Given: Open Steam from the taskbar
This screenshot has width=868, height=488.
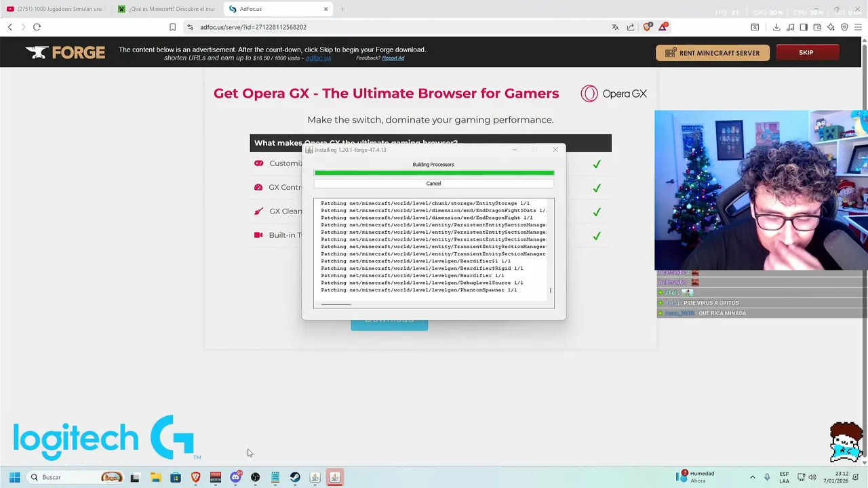Looking at the screenshot, I should coord(295,477).
